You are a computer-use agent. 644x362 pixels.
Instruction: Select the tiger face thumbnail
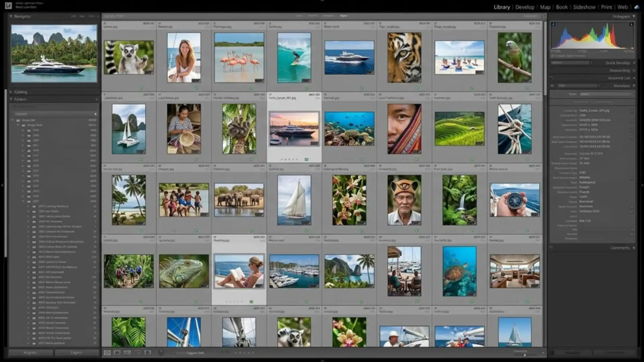(x=404, y=58)
